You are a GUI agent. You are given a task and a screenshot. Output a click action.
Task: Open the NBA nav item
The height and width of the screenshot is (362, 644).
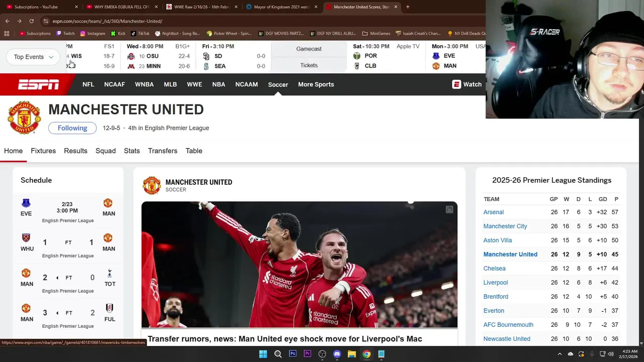[x=219, y=84]
